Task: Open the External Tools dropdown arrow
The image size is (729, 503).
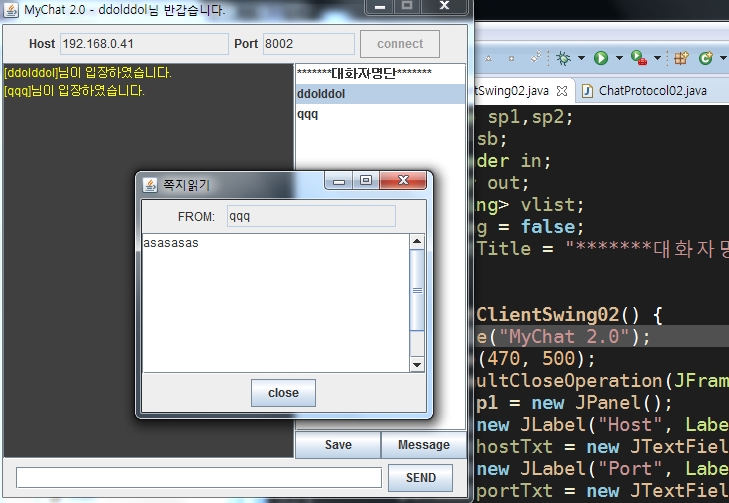Action: [x=655, y=59]
